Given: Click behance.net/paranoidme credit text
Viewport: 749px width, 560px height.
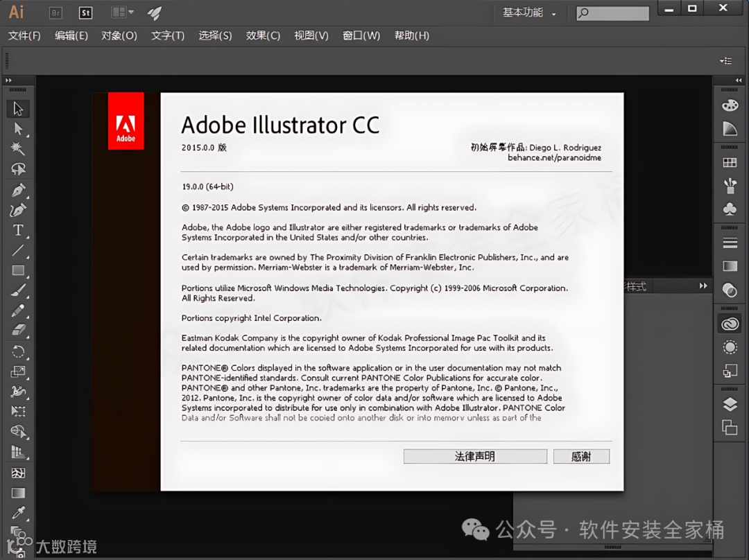Looking at the screenshot, I should (x=554, y=157).
